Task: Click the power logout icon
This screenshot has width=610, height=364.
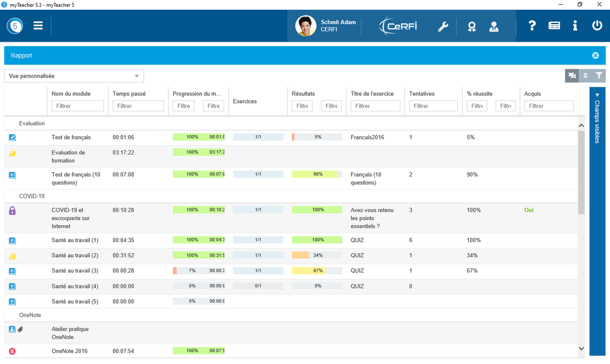Action: pos(597,25)
